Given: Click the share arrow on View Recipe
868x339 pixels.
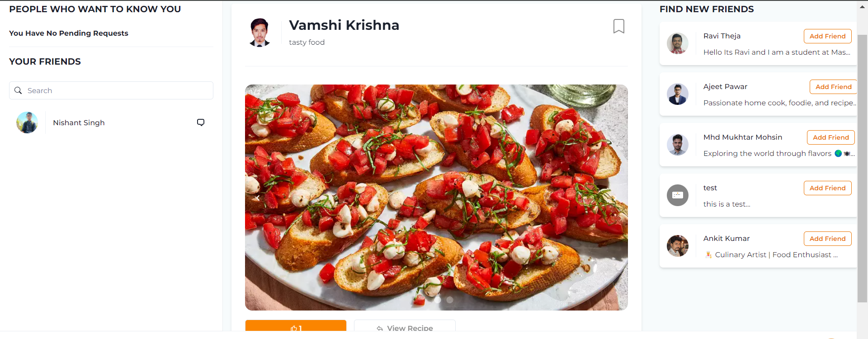Looking at the screenshot, I should point(379,329).
